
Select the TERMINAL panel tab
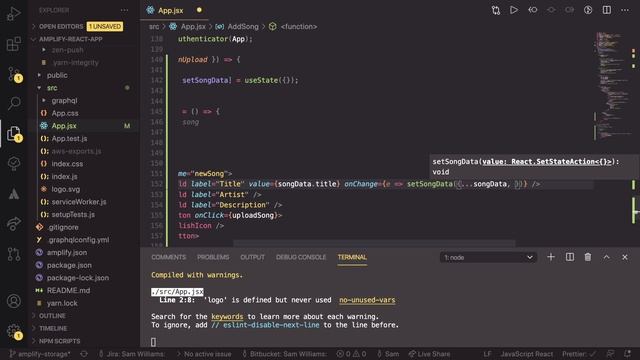[352, 257]
